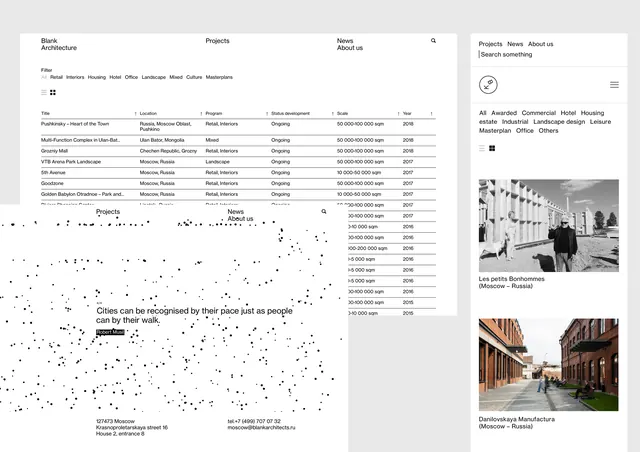Open 5th Avenue project row
This screenshot has width=640, height=452.
click(x=238, y=173)
